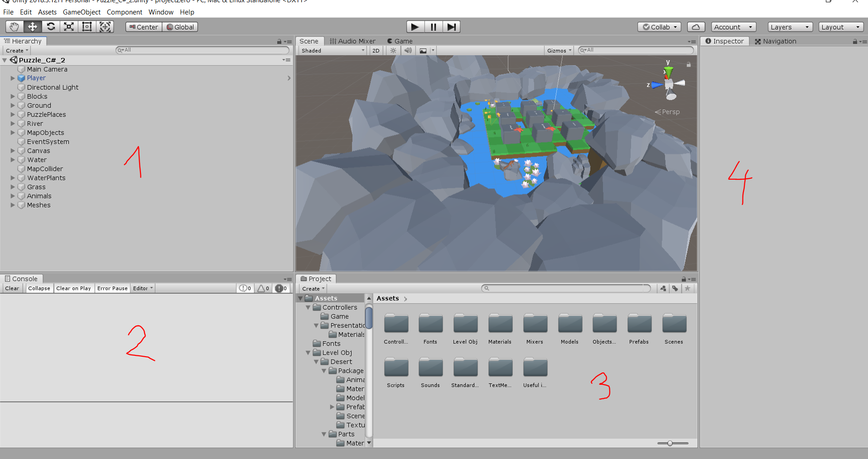Toggle scene audio in Scene view
Screen dimensions: 868x459
point(408,50)
